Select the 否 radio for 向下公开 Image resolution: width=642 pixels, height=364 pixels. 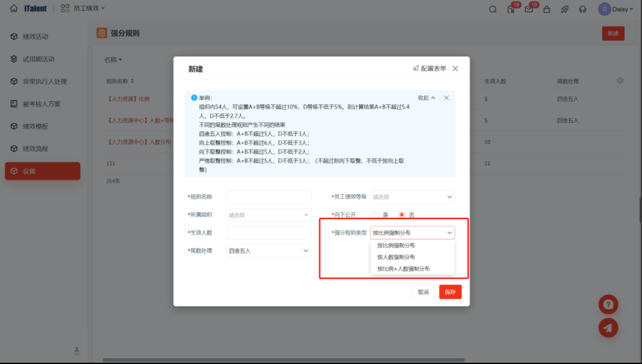[401, 214]
